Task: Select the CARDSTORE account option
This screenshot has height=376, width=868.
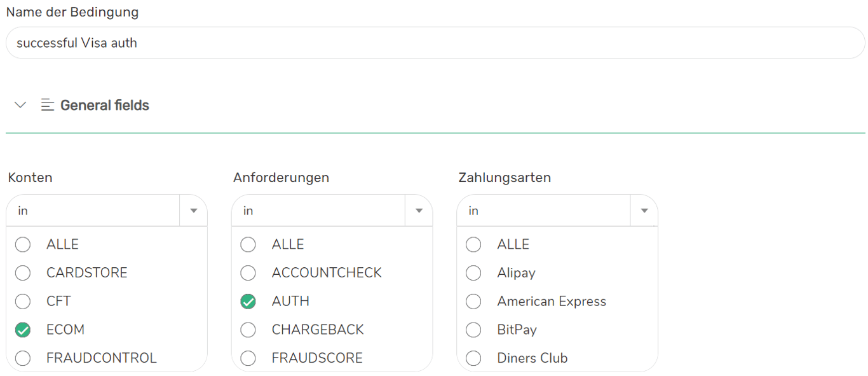Action: point(23,273)
